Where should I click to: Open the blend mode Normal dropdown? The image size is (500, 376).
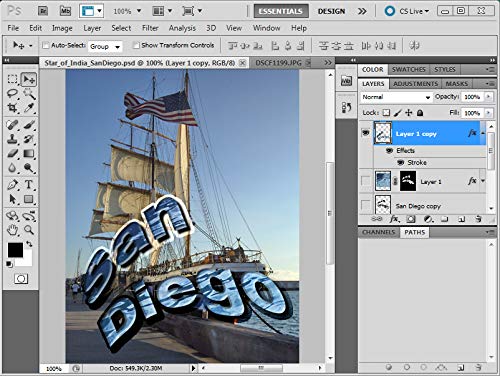pos(396,97)
